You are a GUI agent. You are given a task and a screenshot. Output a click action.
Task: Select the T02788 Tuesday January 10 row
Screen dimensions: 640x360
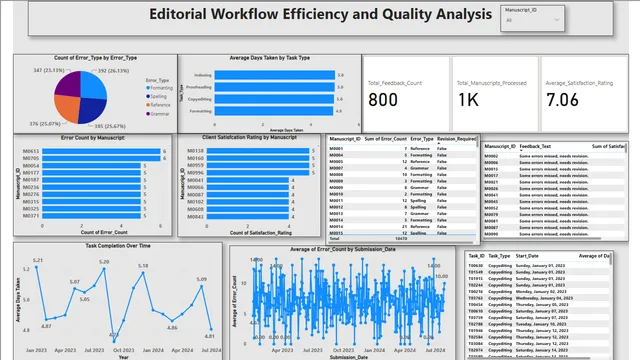539,324
